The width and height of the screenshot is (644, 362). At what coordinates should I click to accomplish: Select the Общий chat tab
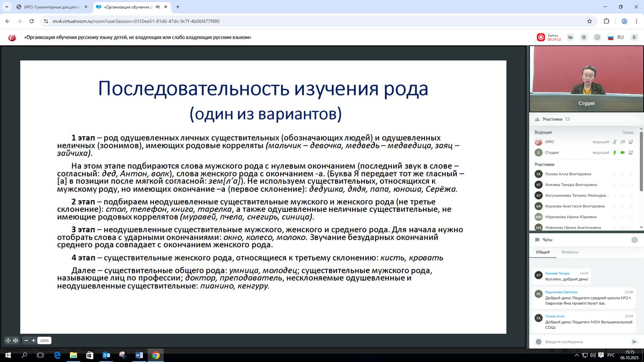(543, 252)
